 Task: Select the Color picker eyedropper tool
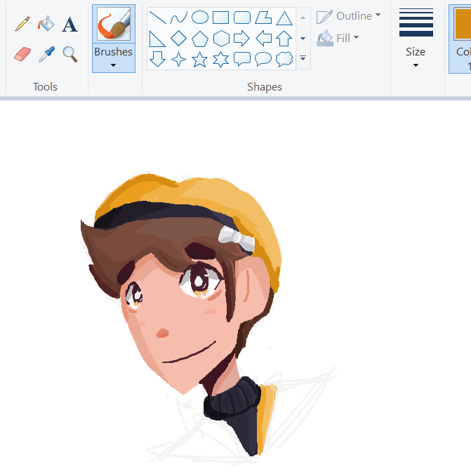[46, 54]
